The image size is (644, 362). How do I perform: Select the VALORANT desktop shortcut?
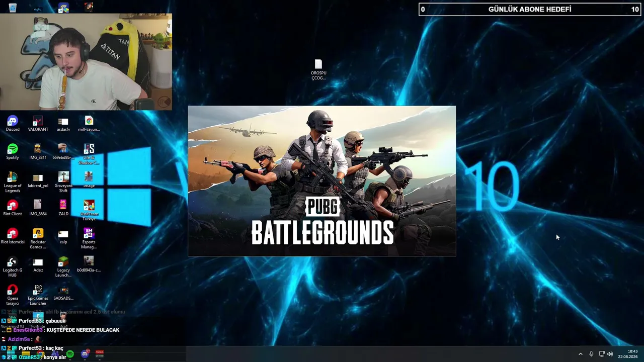click(x=38, y=124)
